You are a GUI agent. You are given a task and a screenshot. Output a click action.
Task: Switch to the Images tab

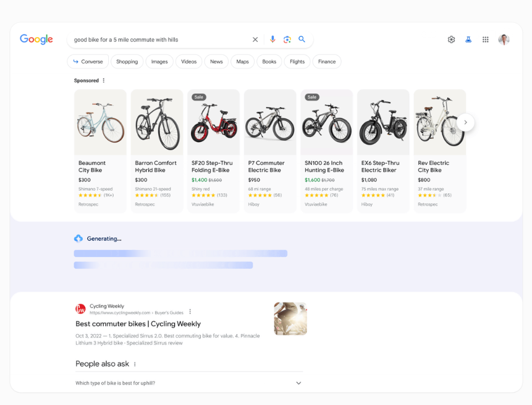159,62
